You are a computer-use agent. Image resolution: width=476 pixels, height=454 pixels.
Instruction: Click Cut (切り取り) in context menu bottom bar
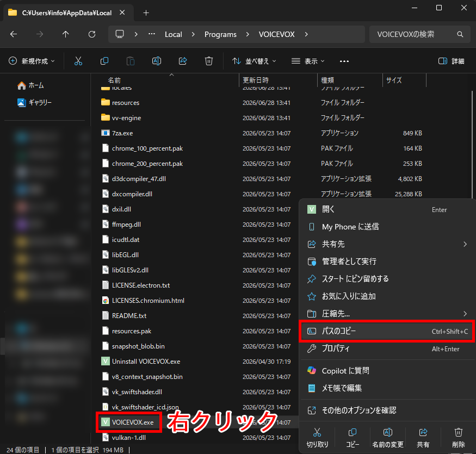pos(317,438)
